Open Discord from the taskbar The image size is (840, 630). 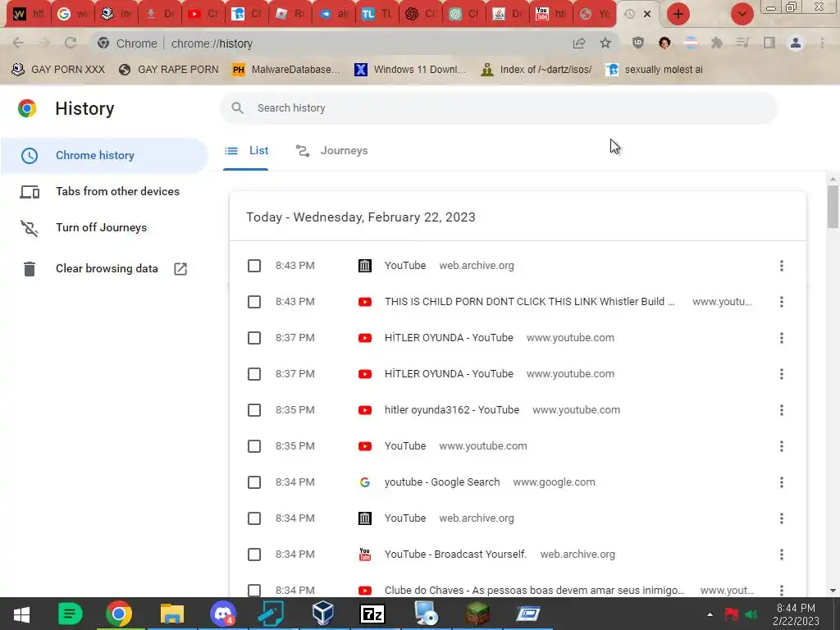pyautogui.click(x=223, y=614)
